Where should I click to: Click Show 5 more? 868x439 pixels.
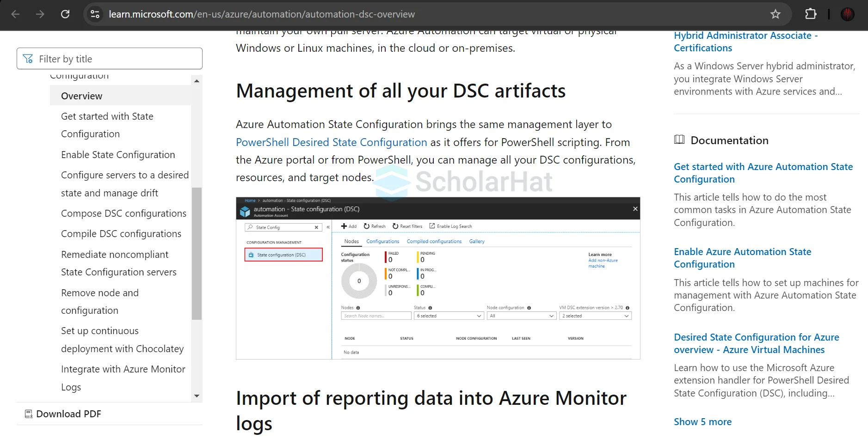[702, 422]
